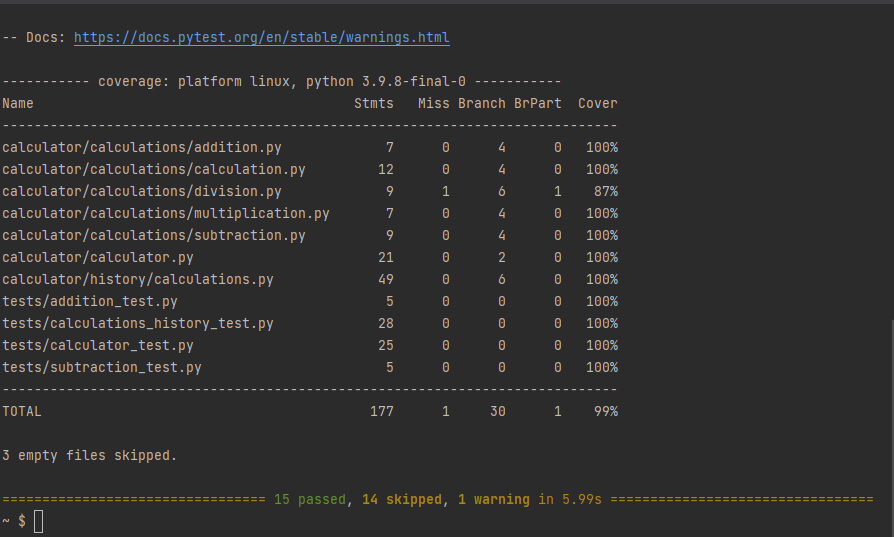Click the '~ $' shell prompt
The height and width of the screenshot is (537, 894).
[x=14, y=522]
